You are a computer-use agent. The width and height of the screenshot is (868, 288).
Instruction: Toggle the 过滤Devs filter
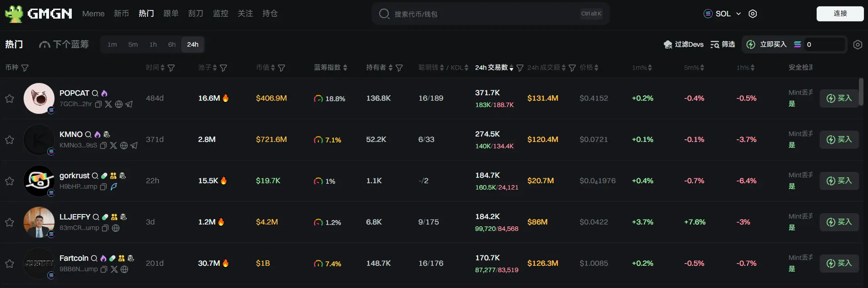[684, 44]
